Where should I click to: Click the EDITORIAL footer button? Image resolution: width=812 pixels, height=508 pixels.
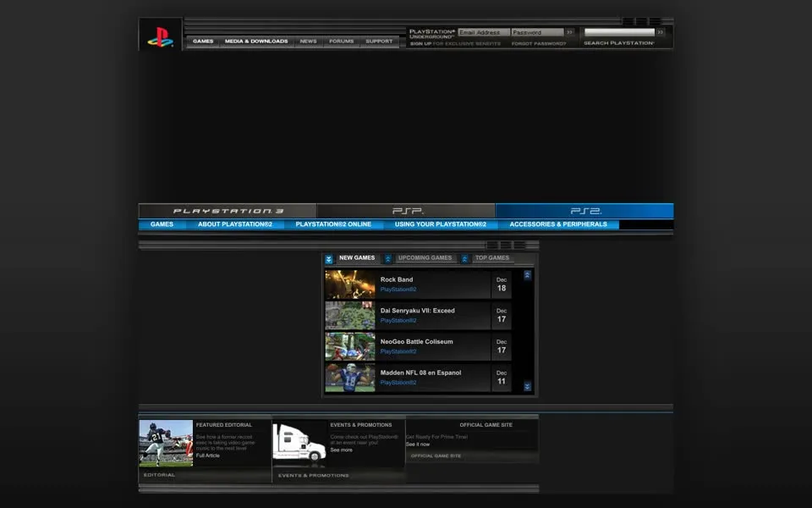point(160,475)
